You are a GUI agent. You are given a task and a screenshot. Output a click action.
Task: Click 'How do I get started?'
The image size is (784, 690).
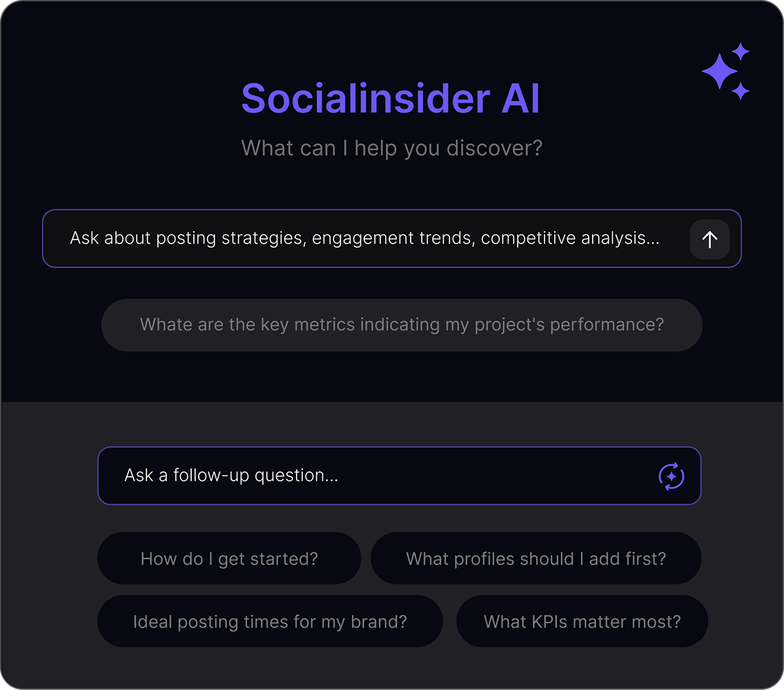(229, 558)
